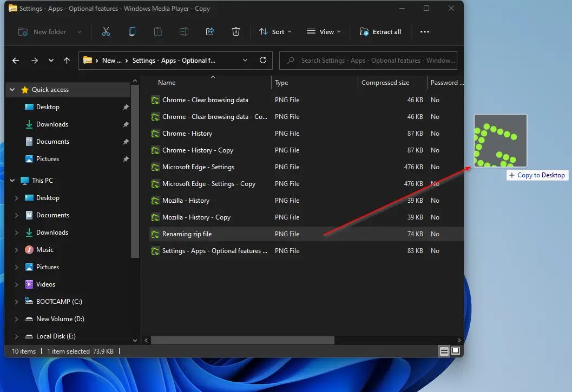
Task: Go up one folder level arrow
Action: pos(67,61)
